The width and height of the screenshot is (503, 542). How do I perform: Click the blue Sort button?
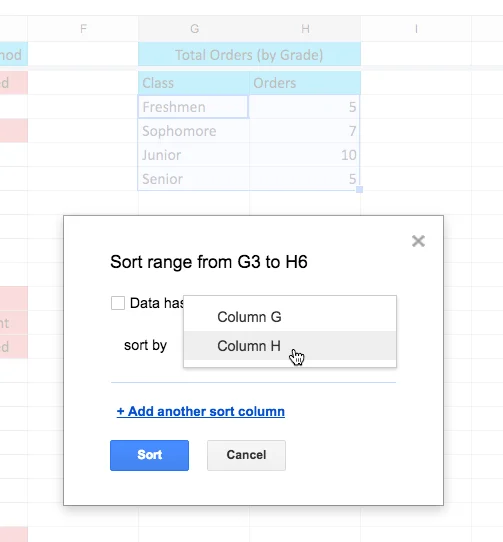tap(149, 455)
